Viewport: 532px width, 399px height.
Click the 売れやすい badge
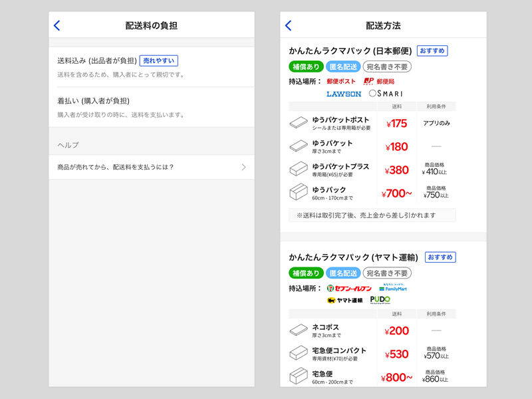tap(159, 61)
